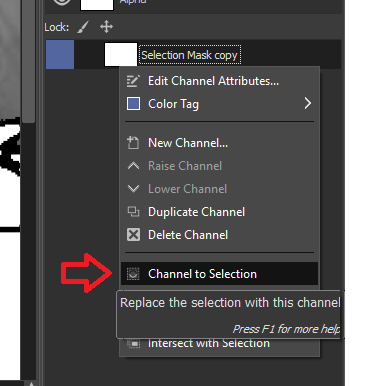Click the Delete Channel X icon
The image size is (366, 386).
(133, 235)
